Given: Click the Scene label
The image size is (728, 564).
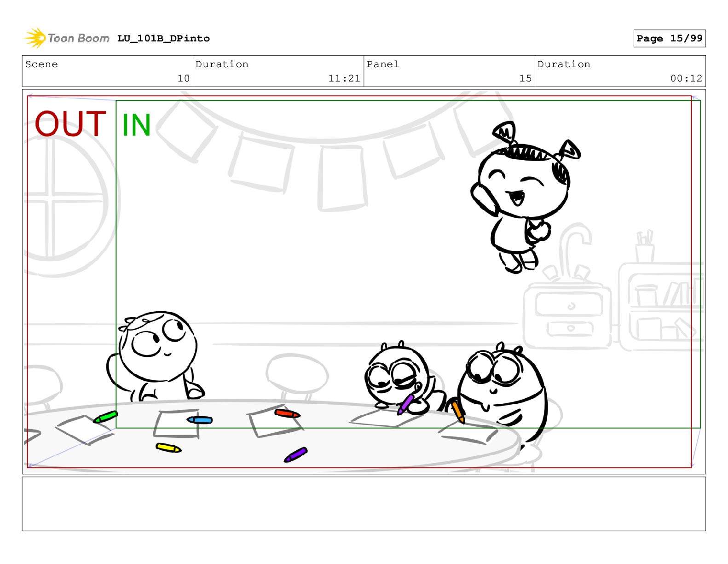Looking at the screenshot, I should (x=41, y=64).
